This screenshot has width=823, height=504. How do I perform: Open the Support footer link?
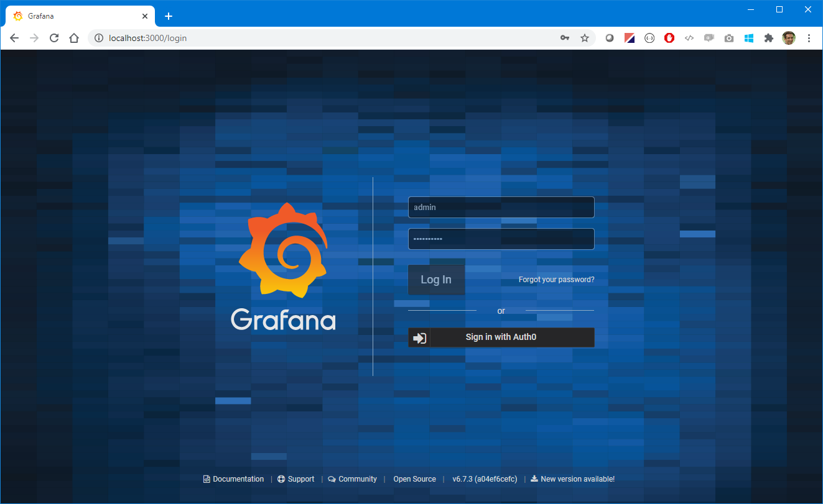pos(296,479)
